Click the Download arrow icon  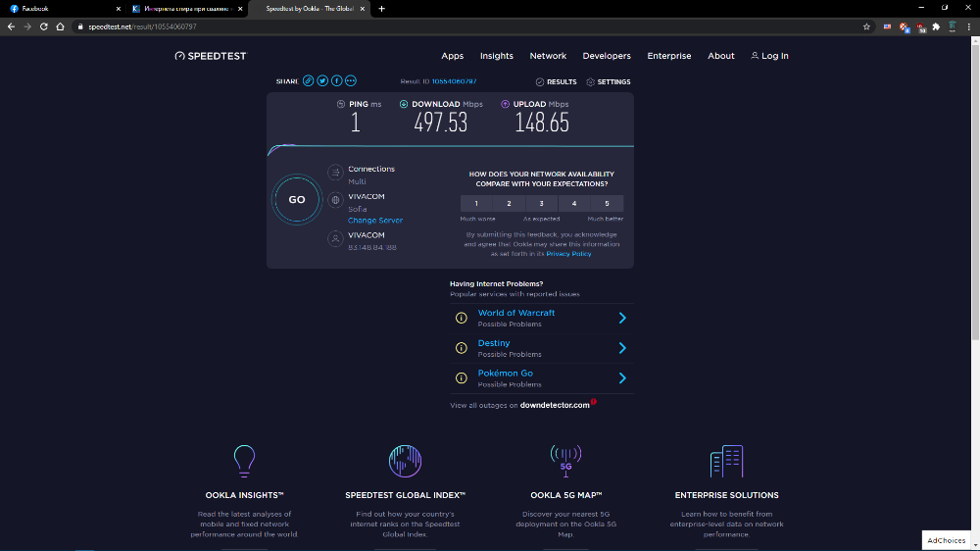[x=404, y=104]
